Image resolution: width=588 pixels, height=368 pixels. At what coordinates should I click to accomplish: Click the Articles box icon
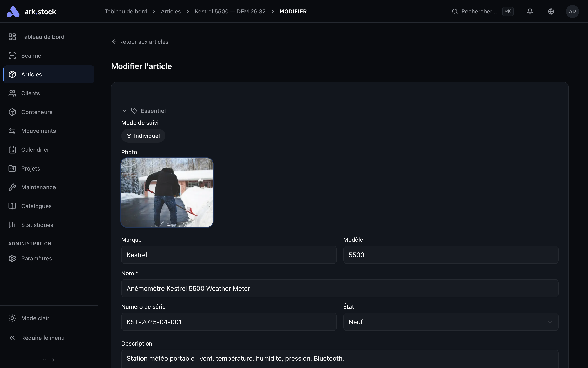click(12, 74)
